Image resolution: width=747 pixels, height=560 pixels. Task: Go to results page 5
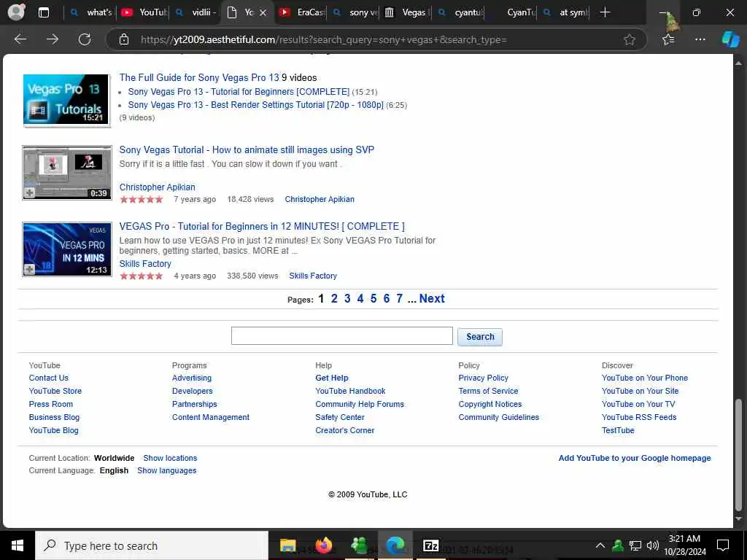[x=373, y=298]
